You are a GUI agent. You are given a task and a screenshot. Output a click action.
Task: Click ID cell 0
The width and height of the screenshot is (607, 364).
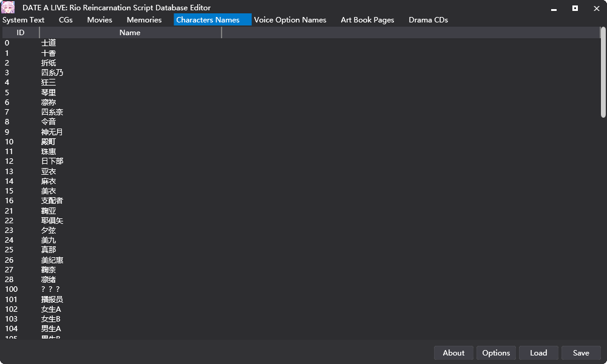click(x=7, y=43)
